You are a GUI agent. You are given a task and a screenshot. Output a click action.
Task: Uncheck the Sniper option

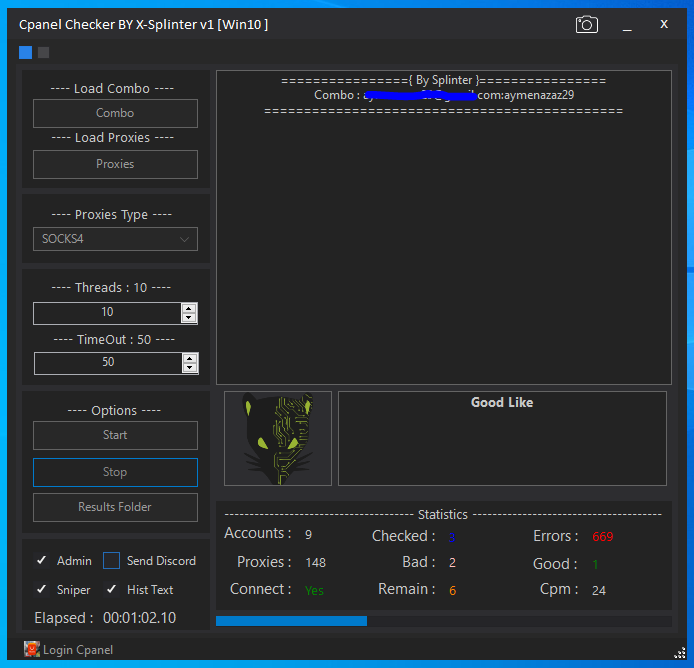click(42, 590)
